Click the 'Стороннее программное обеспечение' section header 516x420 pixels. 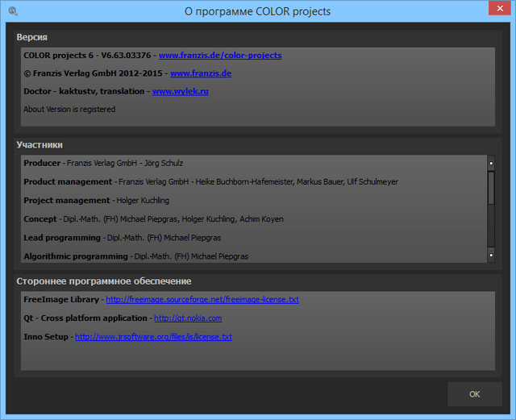click(x=104, y=281)
